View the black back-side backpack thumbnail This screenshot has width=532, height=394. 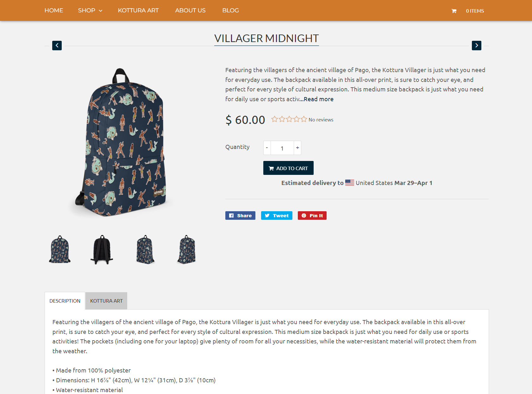(x=102, y=250)
